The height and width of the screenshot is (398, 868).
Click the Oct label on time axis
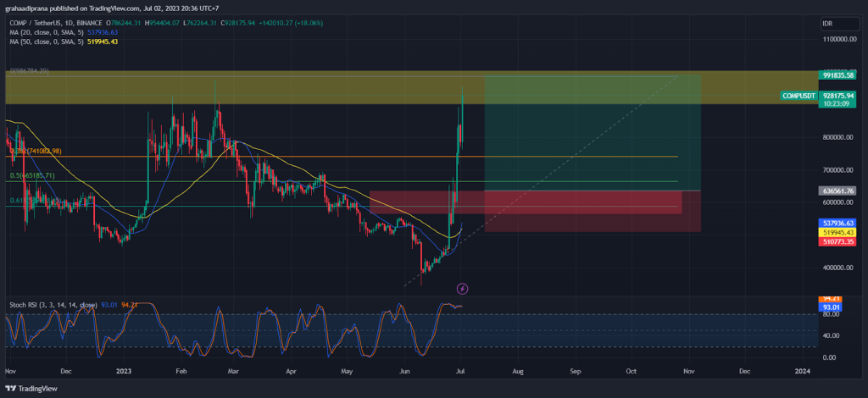coord(632,372)
